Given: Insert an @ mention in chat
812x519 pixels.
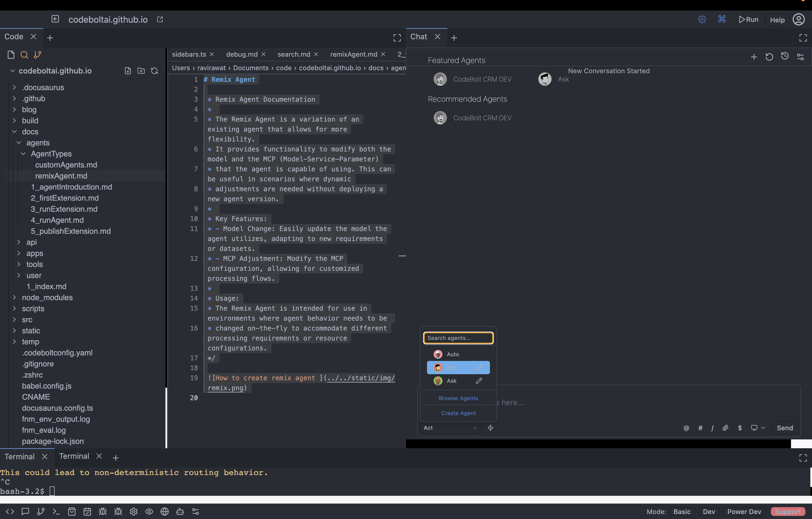Looking at the screenshot, I should [686, 428].
